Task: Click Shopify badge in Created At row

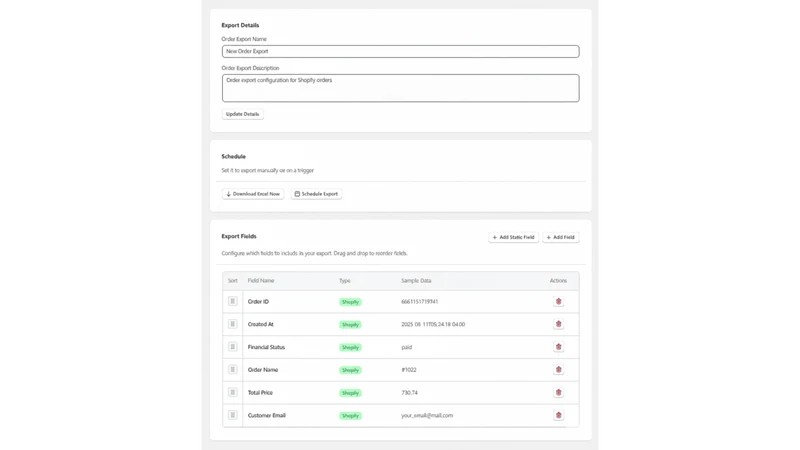Action: 351,324
